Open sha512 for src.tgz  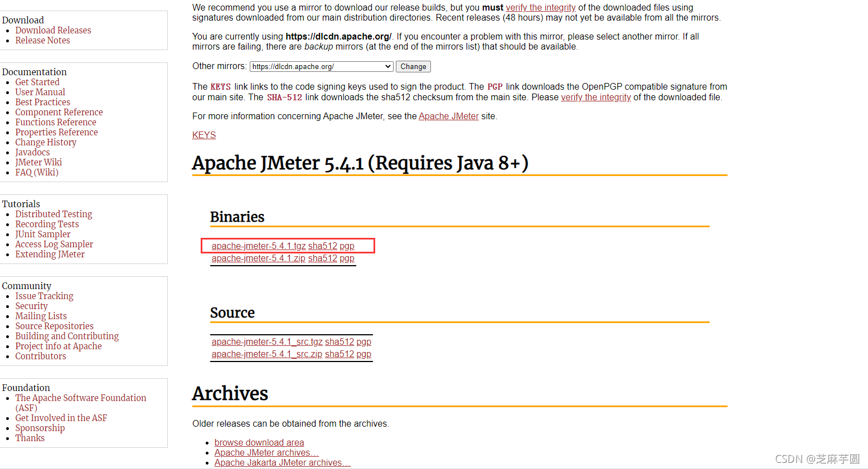coord(340,341)
